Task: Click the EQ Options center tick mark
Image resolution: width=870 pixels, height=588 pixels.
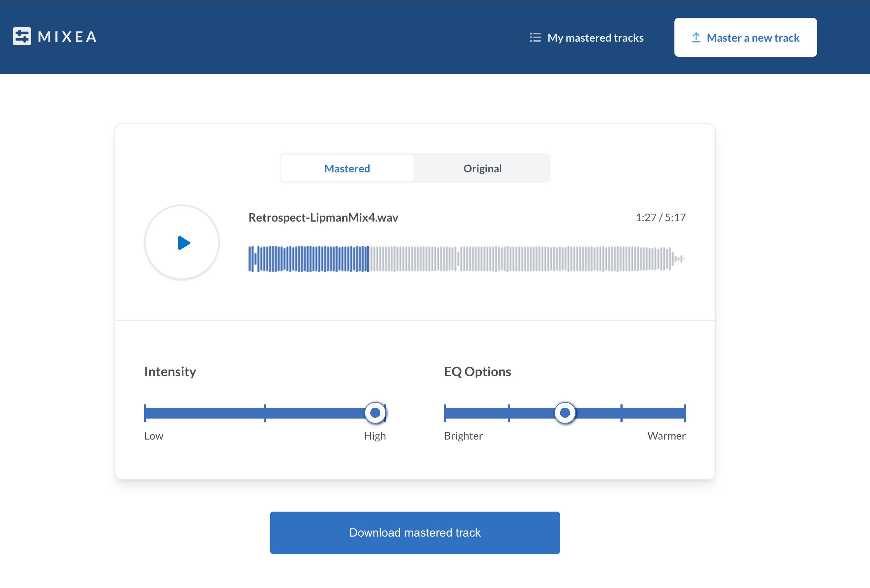Action: pyautogui.click(x=565, y=412)
